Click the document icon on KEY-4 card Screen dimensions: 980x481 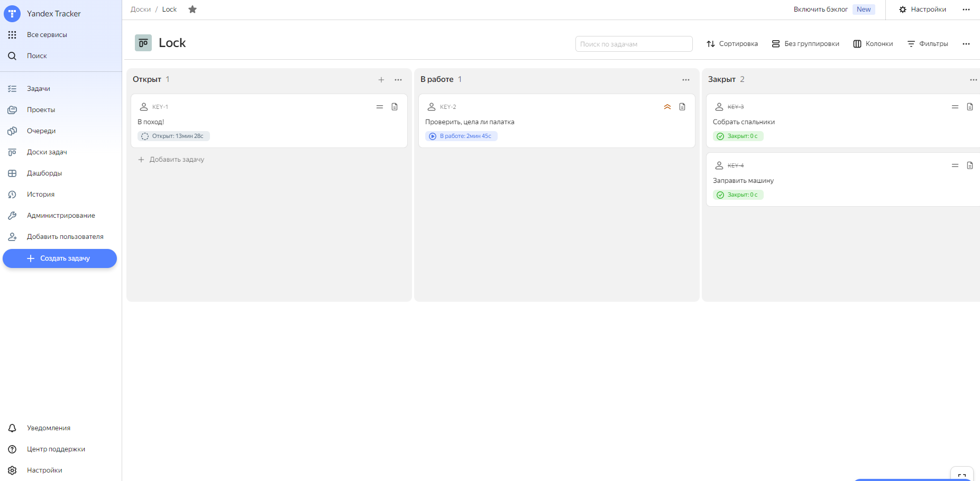tap(970, 165)
